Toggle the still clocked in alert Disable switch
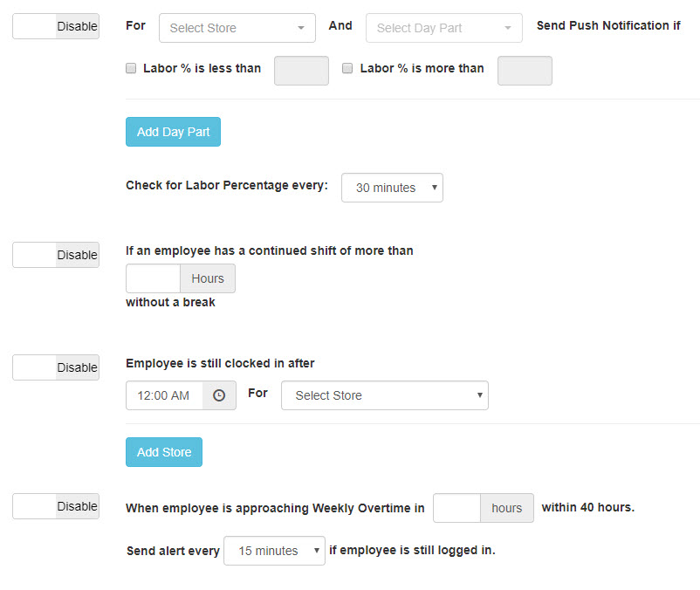This screenshot has width=700, height=590. click(56, 367)
